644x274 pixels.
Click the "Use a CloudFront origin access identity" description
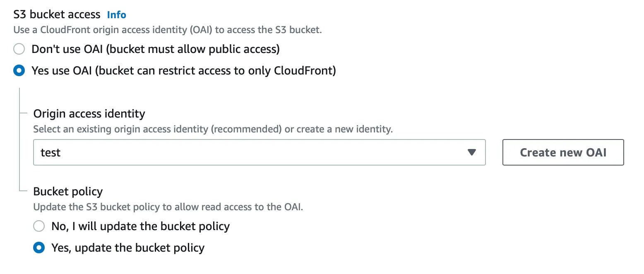point(167,30)
